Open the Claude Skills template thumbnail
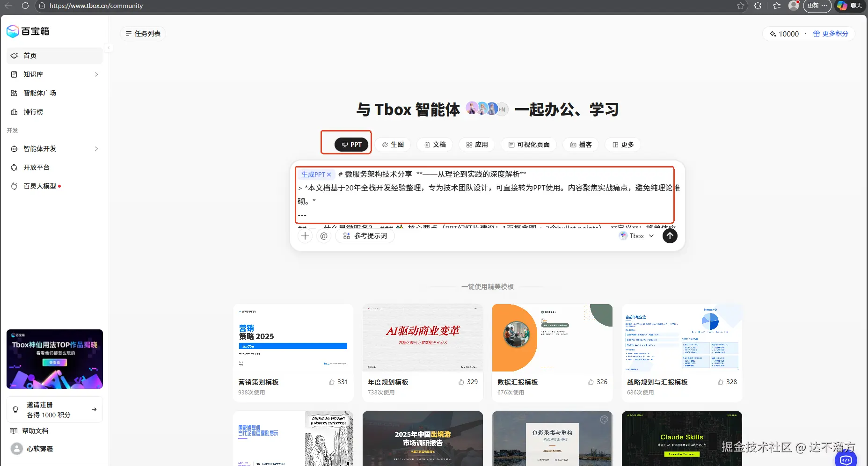Image resolution: width=868 pixels, height=466 pixels. 682,438
